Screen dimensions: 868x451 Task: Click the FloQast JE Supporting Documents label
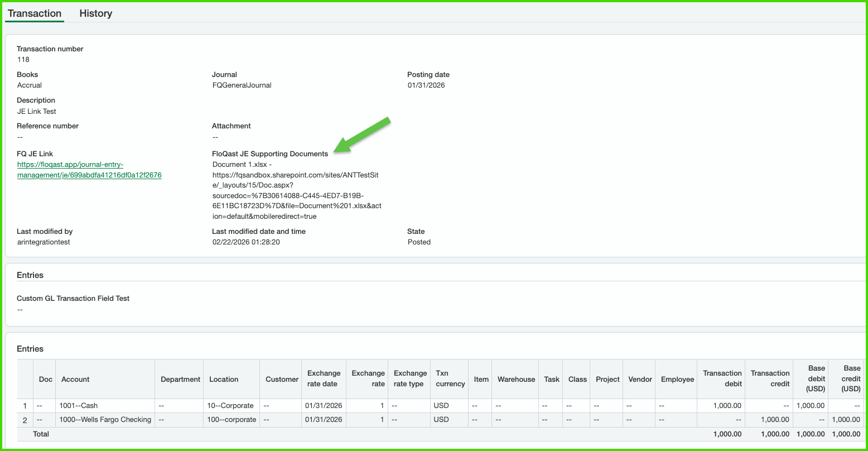click(270, 154)
